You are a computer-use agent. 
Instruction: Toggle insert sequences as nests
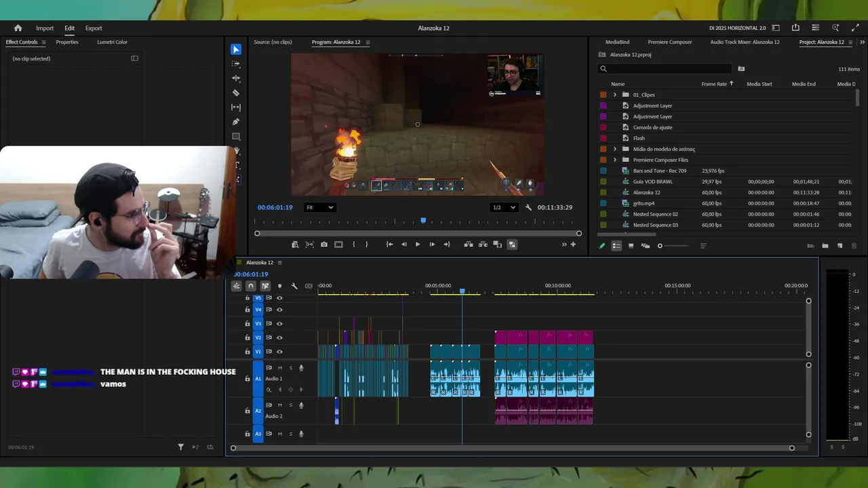coord(236,286)
